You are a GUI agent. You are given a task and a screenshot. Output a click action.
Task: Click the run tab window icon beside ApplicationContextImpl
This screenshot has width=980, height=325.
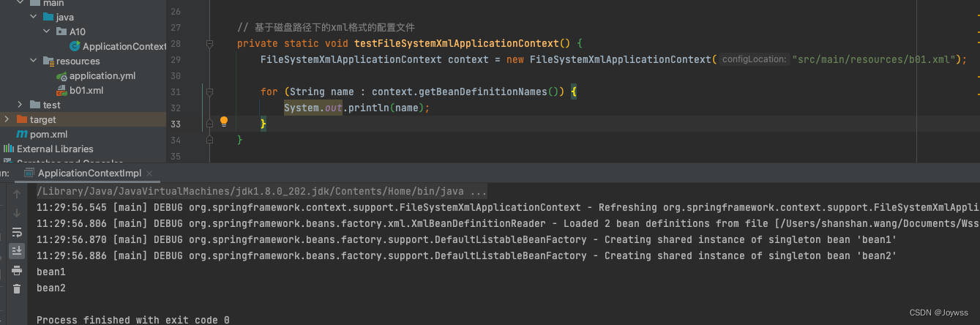tap(29, 173)
